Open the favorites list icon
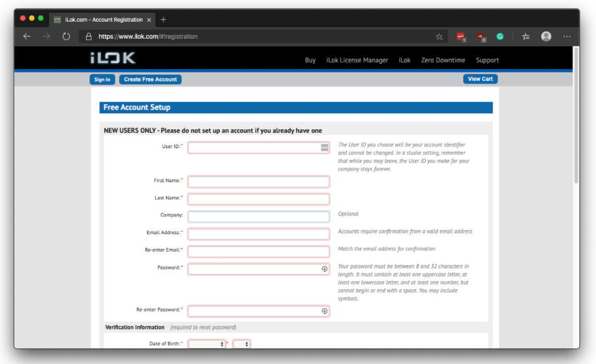Image resolution: width=596 pixels, height=364 pixels. (x=526, y=36)
